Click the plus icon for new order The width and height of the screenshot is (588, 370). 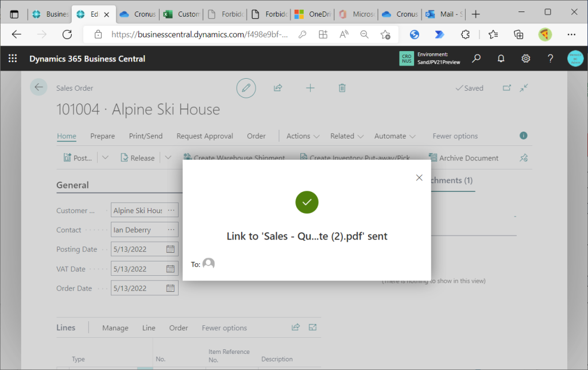310,88
